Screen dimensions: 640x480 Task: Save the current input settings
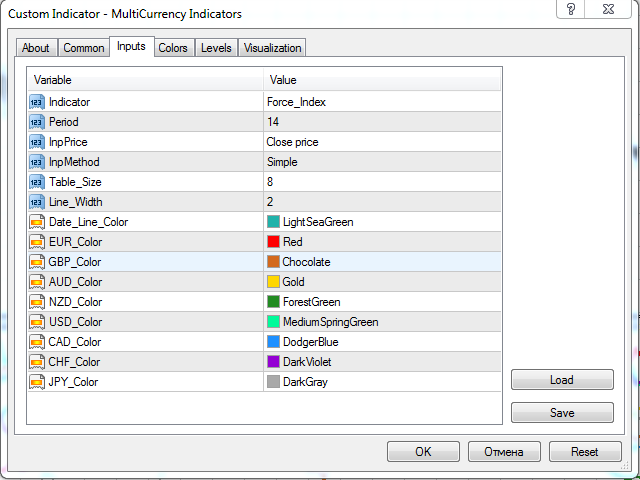[x=562, y=413]
